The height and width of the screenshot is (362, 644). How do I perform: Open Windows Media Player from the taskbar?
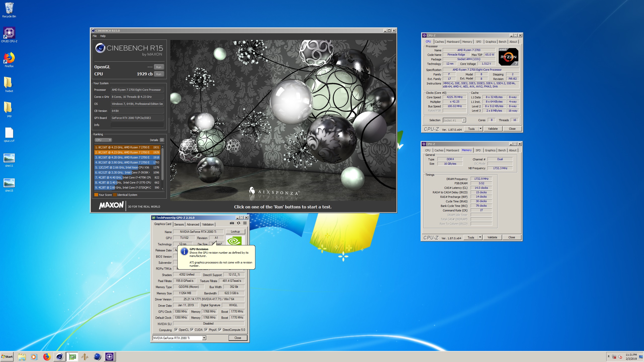[34, 356]
